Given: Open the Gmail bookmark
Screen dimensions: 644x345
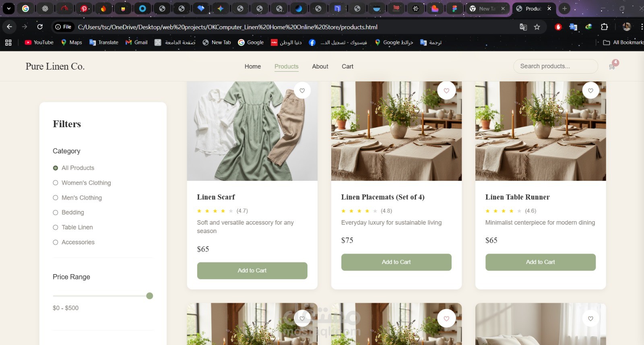Looking at the screenshot, I should 136,42.
